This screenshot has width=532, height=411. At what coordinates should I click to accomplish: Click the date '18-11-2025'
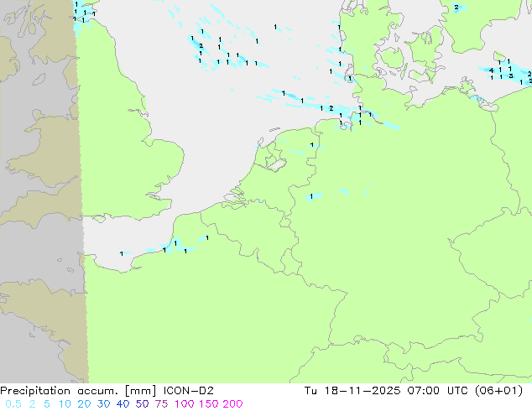(362, 391)
